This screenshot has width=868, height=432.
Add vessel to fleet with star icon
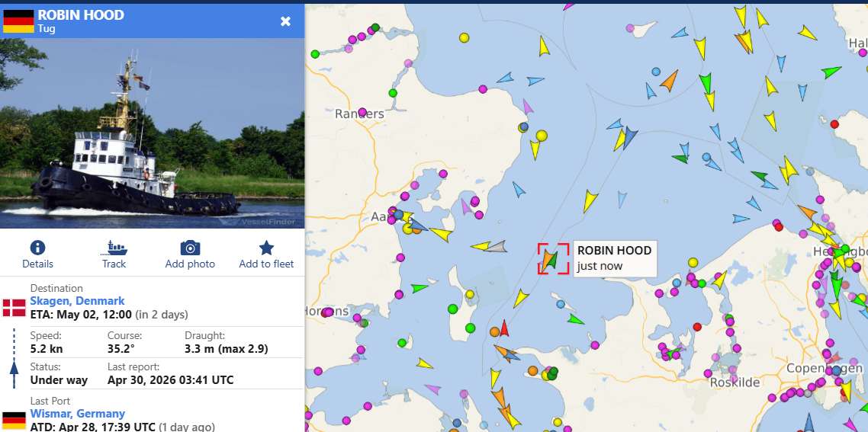pyautogui.click(x=266, y=248)
